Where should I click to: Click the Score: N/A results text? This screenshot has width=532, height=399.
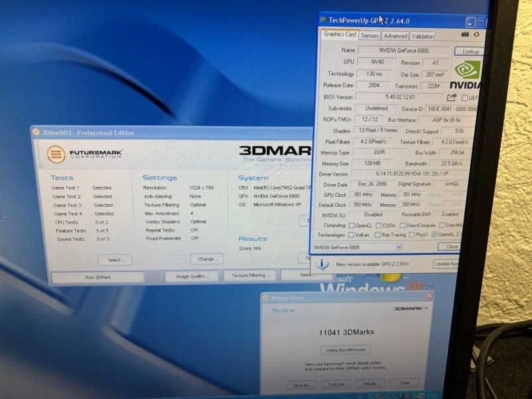point(250,248)
